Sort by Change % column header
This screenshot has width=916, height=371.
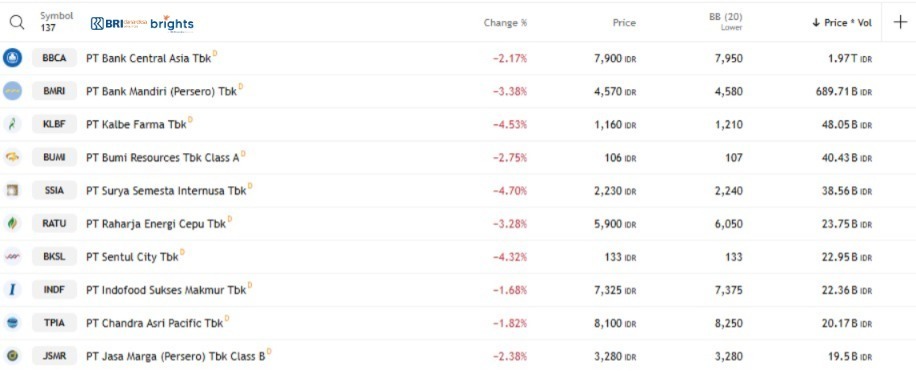[505, 23]
